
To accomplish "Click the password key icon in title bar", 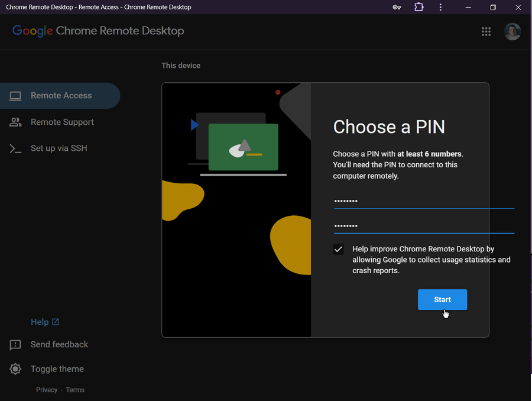I will [397, 7].
